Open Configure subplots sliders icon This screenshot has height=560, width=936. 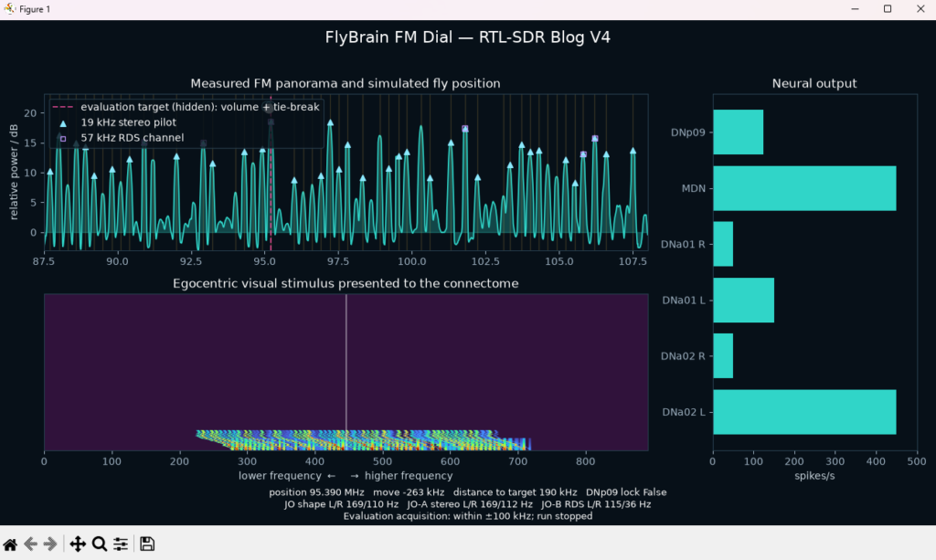pos(121,544)
